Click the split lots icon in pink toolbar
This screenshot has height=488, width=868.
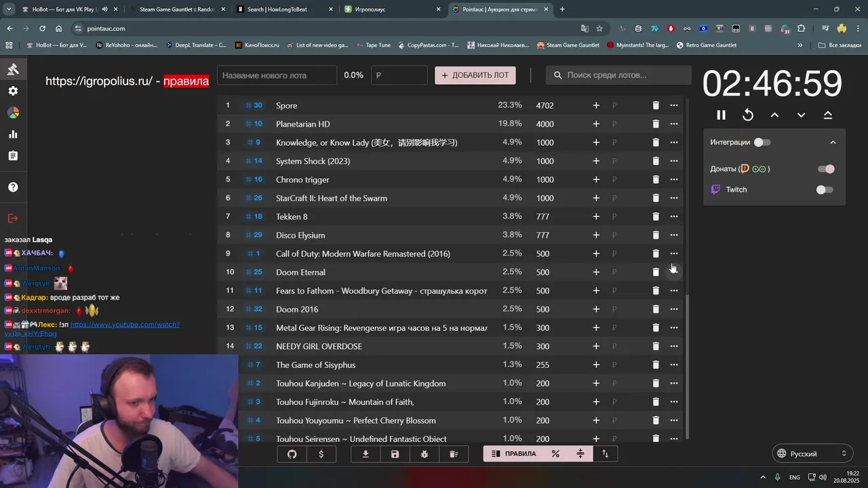[580, 454]
